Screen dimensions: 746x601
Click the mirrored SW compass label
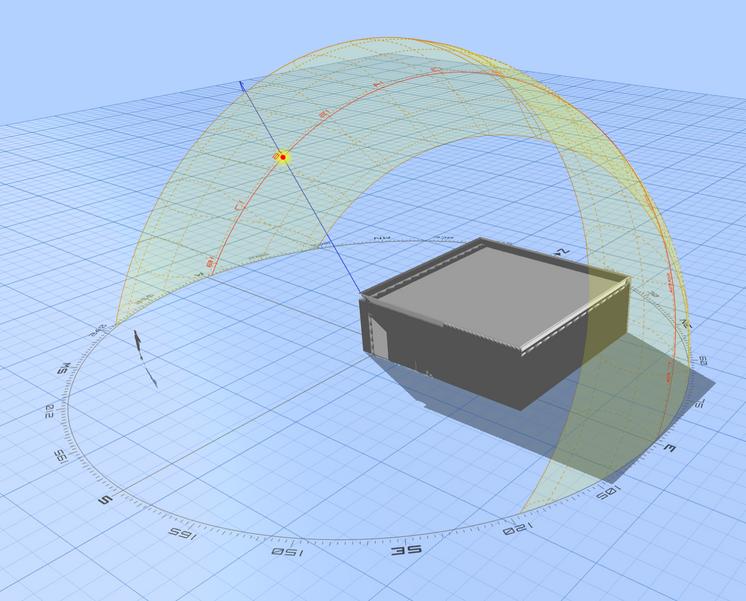pyautogui.click(x=64, y=368)
